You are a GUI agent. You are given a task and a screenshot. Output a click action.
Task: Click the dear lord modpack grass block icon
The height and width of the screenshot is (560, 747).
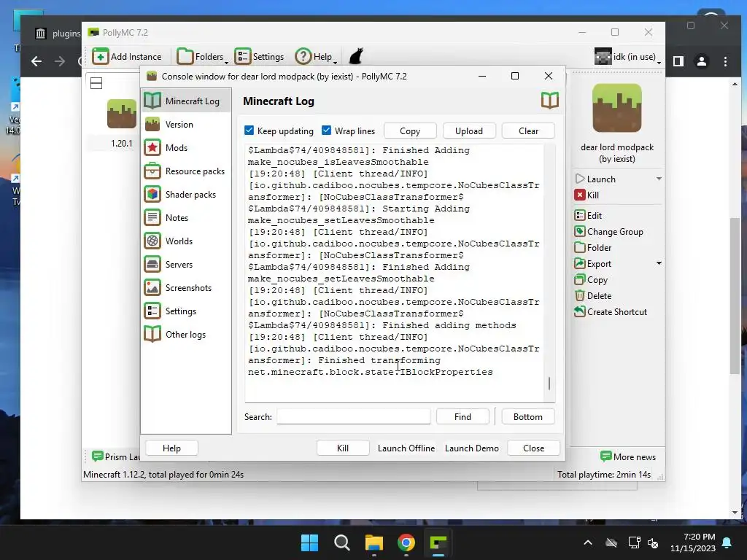point(617,108)
